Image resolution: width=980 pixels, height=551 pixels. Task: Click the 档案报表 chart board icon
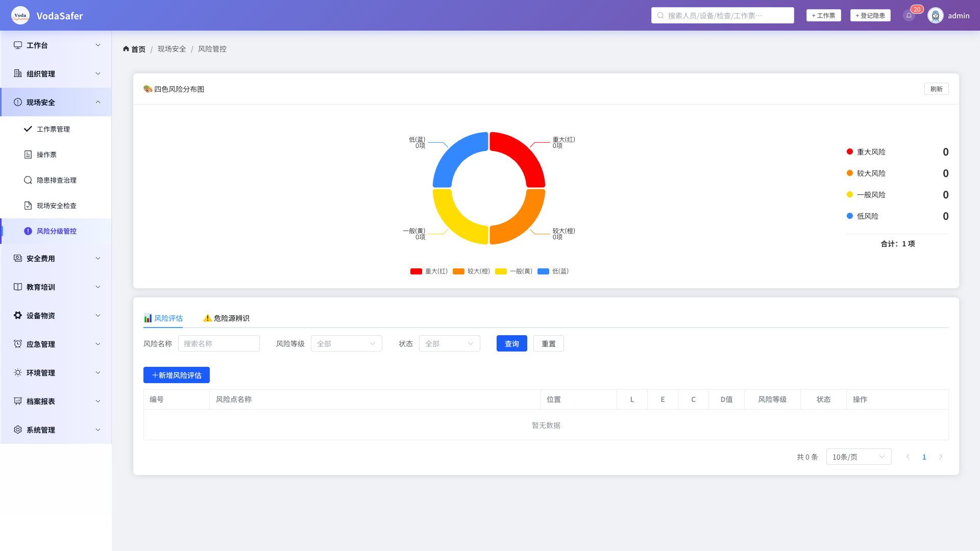(x=18, y=401)
